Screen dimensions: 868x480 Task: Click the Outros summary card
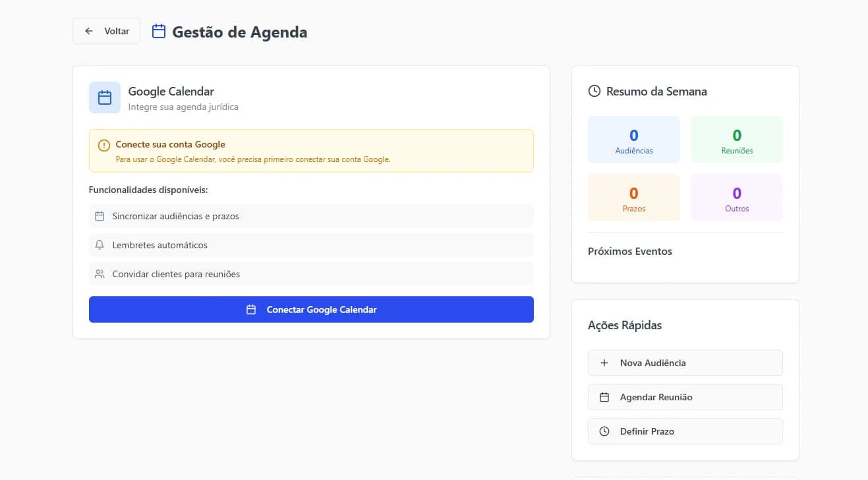(x=736, y=197)
